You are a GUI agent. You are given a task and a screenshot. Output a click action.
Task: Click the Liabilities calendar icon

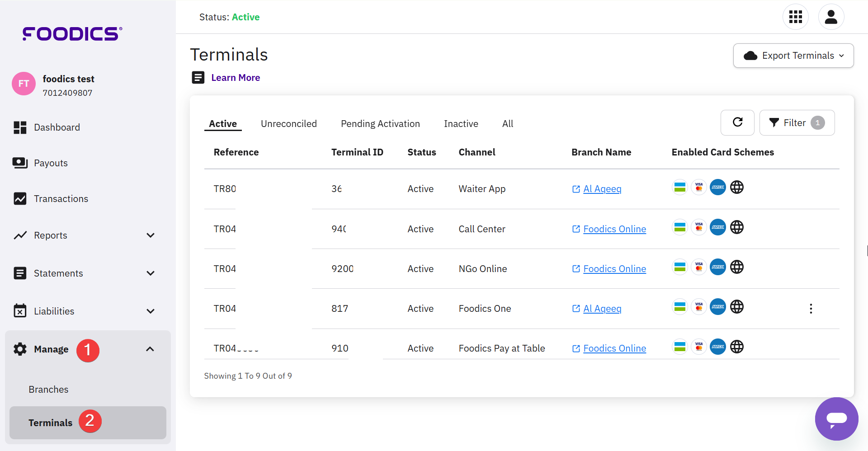point(20,310)
